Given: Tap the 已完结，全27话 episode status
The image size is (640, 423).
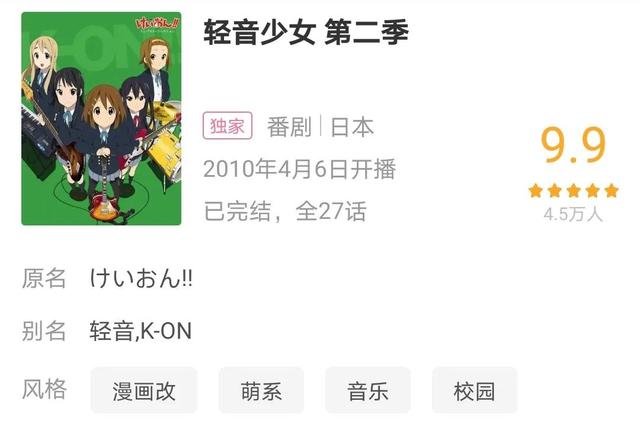Looking at the screenshot, I should tap(285, 211).
